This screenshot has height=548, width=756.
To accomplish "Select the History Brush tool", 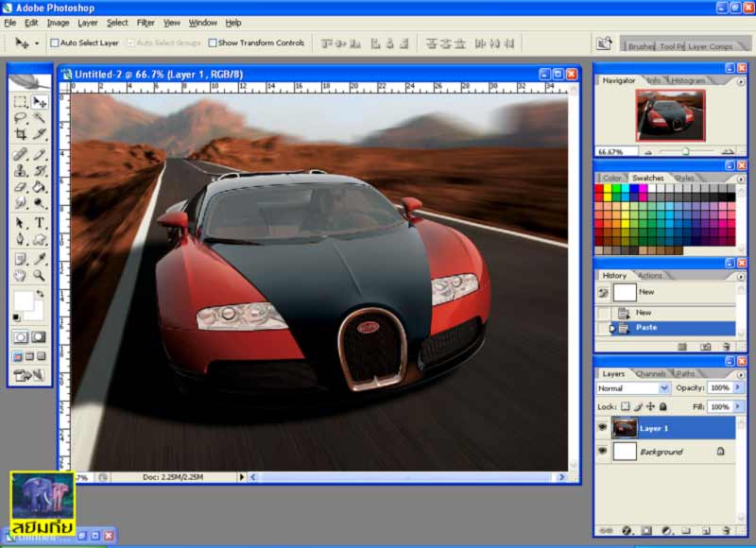I will click(x=39, y=170).
